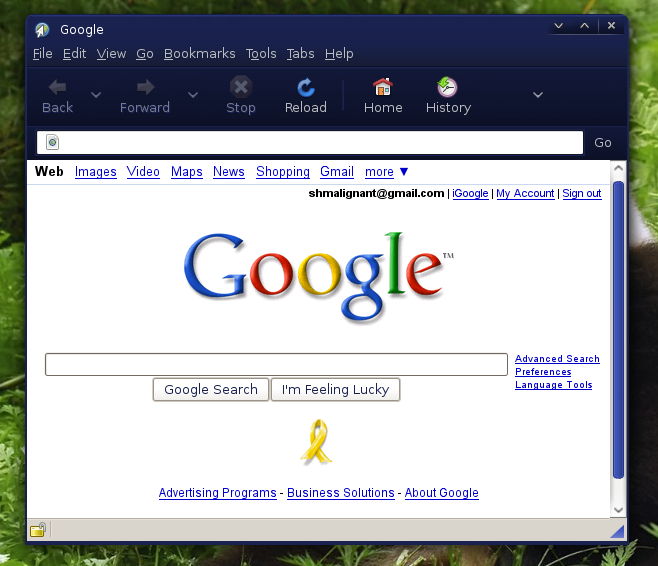
Task: Open the Go menu
Action: coord(145,54)
